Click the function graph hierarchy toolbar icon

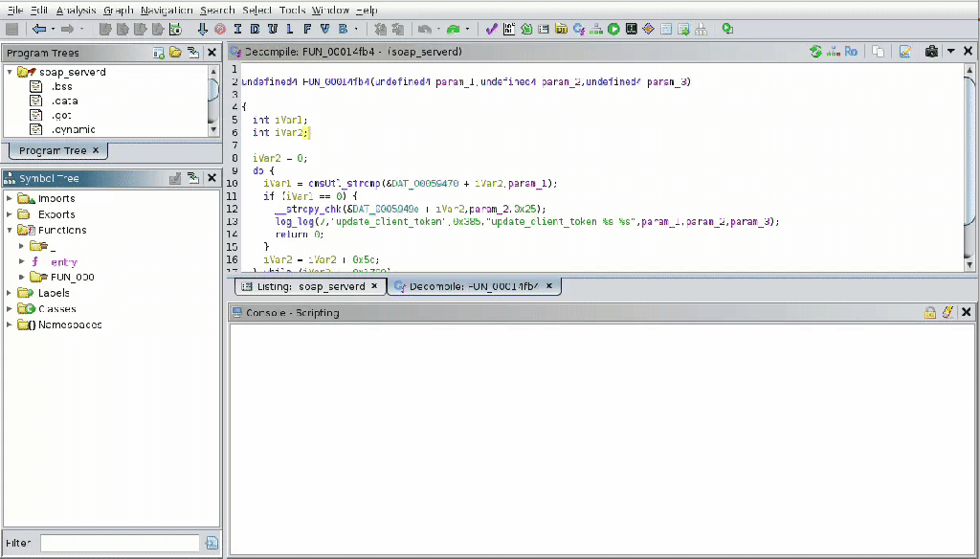(x=596, y=29)
